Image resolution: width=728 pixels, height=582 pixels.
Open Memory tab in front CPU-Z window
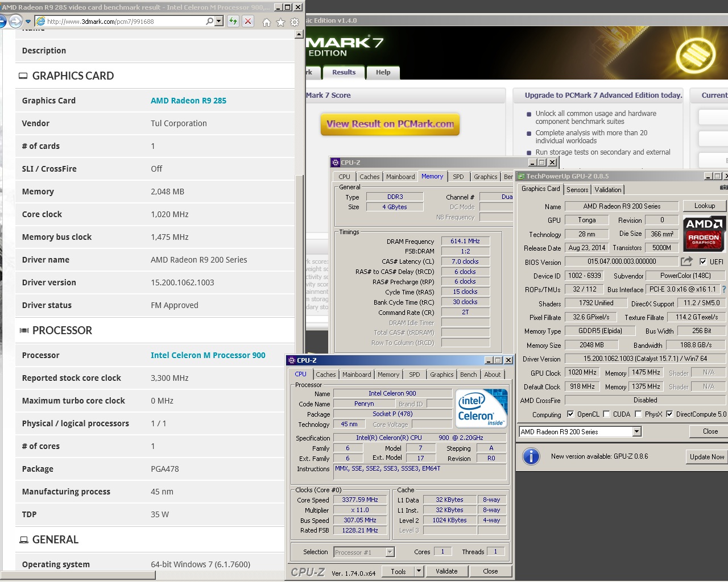tap(388, 375)
